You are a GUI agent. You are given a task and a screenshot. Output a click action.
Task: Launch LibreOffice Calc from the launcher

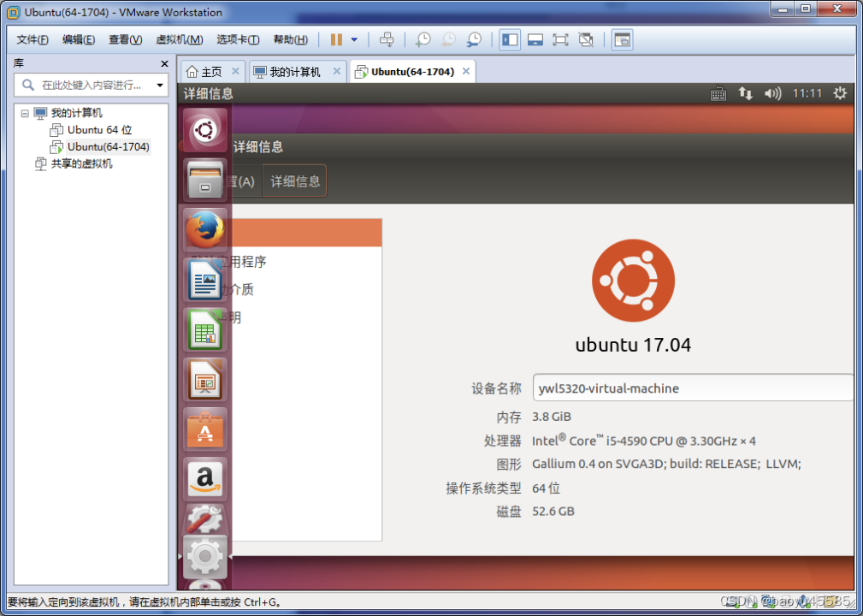tap(204, 329)
